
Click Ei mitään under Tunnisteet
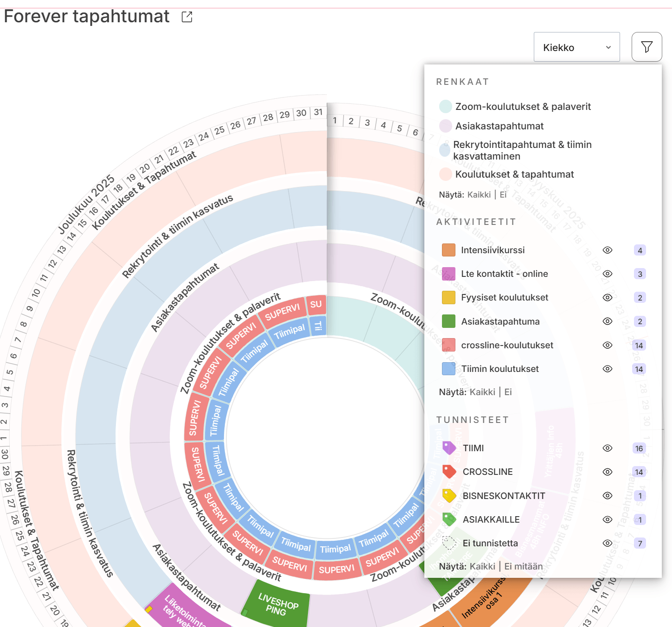click(x=523, y=566)
